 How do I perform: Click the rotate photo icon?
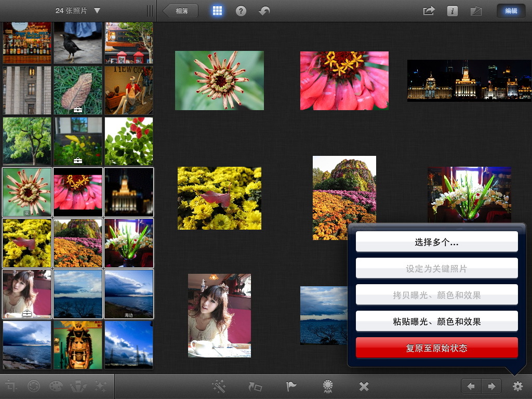254,387
